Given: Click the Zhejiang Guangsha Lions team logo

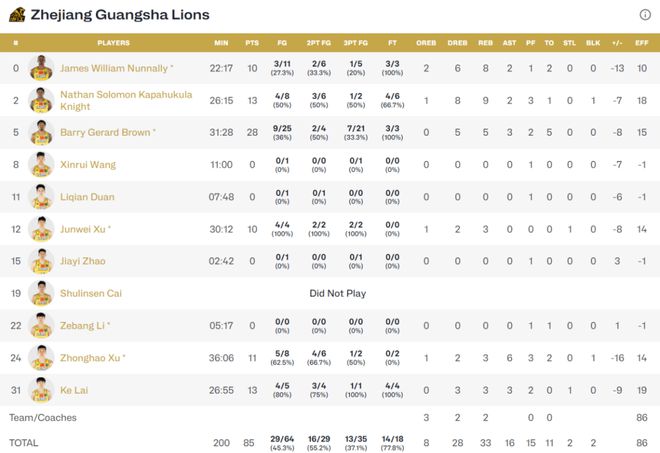Looking at the screenshot, I should click(x=17, y=15).
